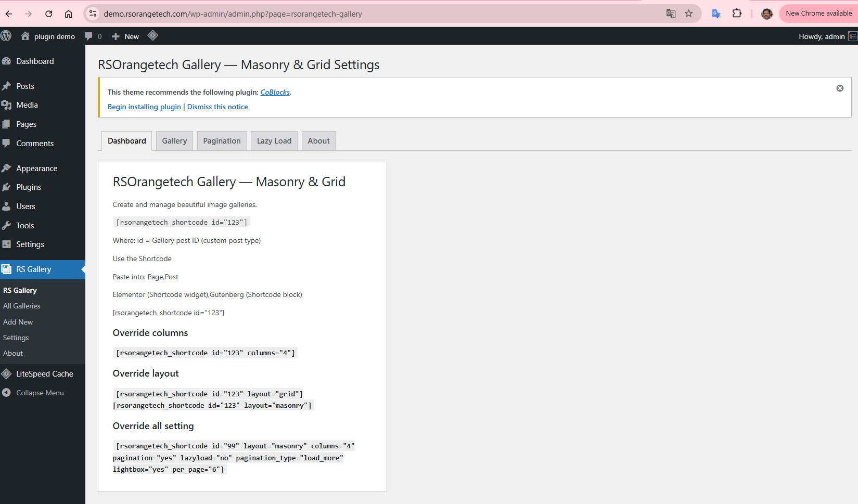Click the layout="grid" shortcode text

(209, 394)
